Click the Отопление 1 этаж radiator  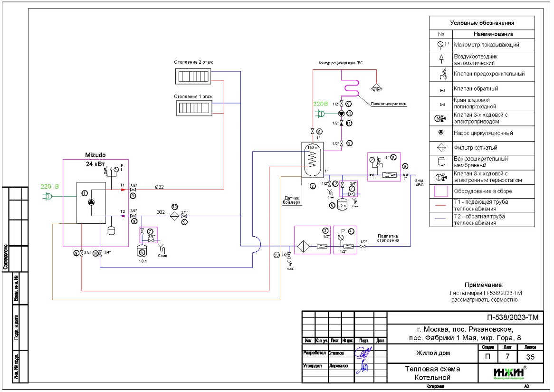193,108
